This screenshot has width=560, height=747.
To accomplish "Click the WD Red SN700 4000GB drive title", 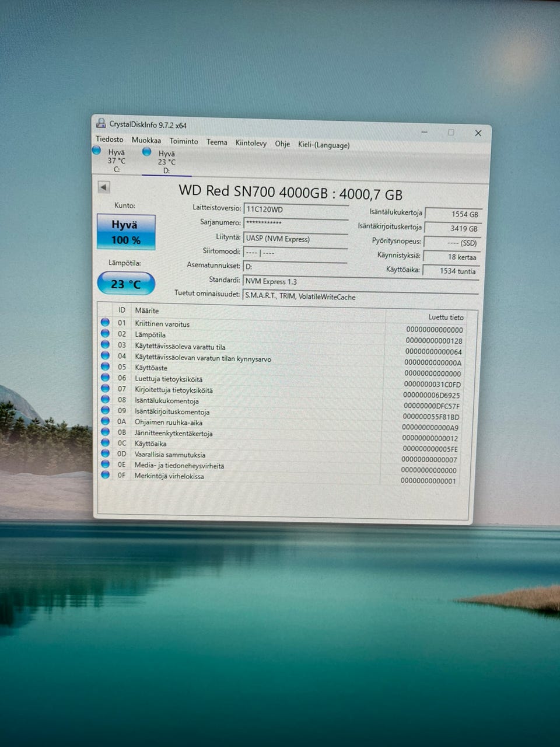I will (x=290, y=192).
